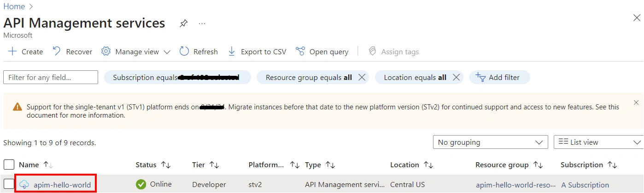Remove the Resource group filter
This screenshot has width=644, height=193.
tap(362, 77)
